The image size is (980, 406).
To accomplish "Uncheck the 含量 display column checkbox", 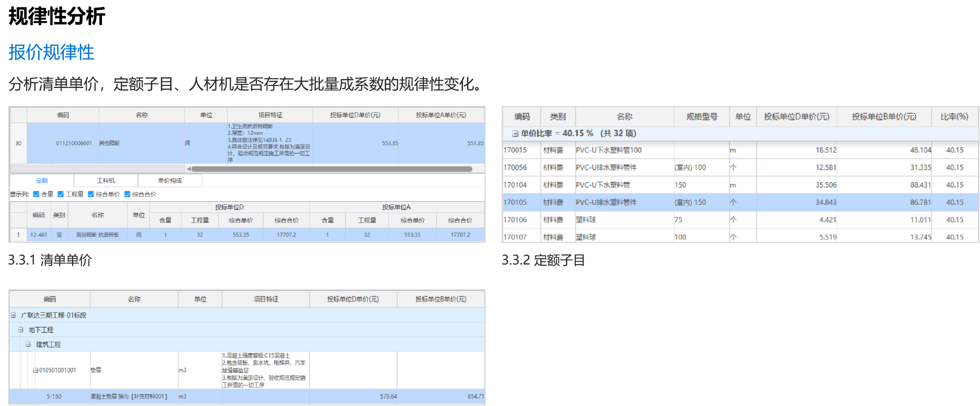I will point(36,194).
